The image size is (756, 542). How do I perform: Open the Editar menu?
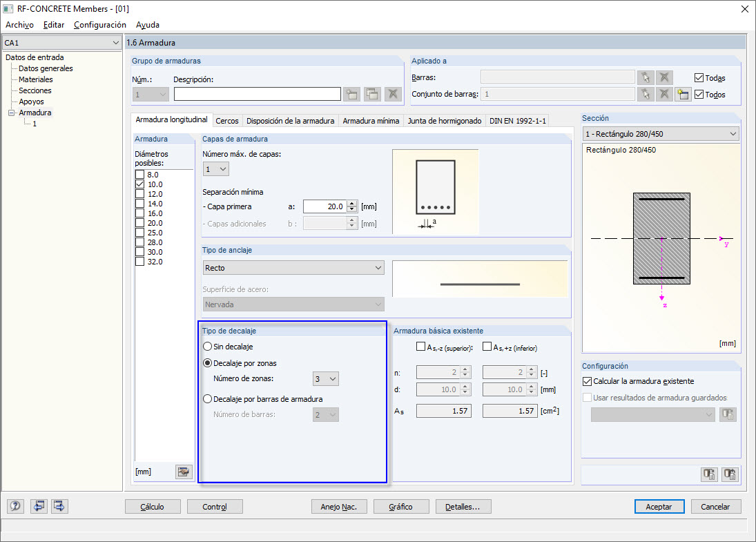tap(54, 25)
